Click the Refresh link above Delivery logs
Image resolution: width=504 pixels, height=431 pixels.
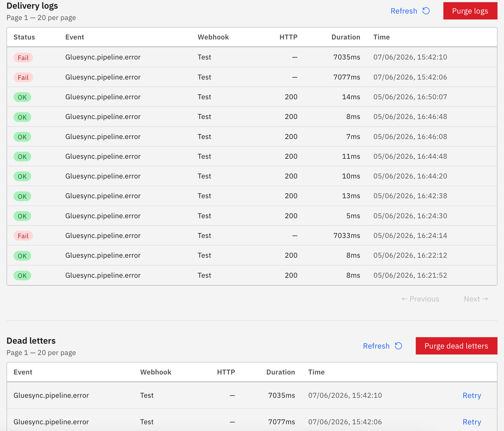click(404, 11)
